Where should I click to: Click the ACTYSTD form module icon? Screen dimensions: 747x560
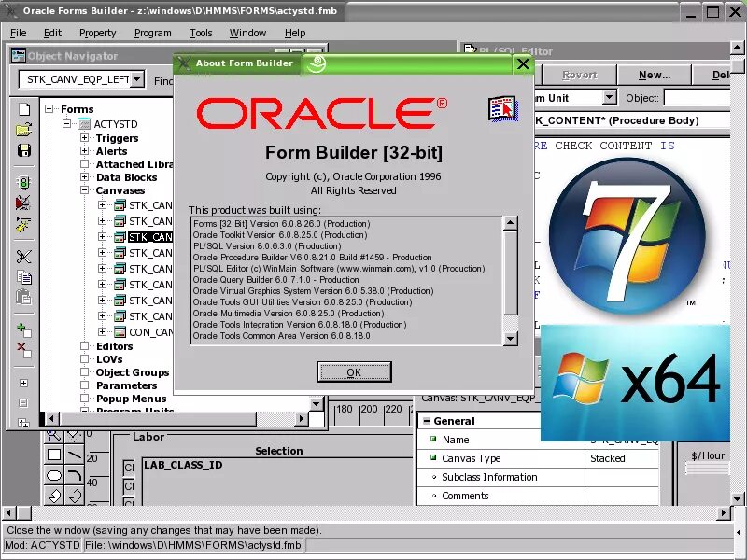pyautogui.click(x=85, y=124)
